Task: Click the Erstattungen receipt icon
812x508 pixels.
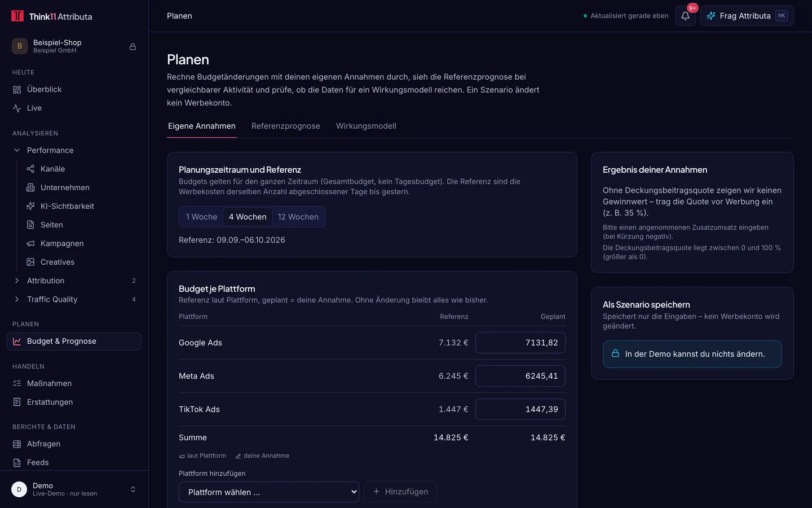Action: pyautogui.click(x=17, y=402)
